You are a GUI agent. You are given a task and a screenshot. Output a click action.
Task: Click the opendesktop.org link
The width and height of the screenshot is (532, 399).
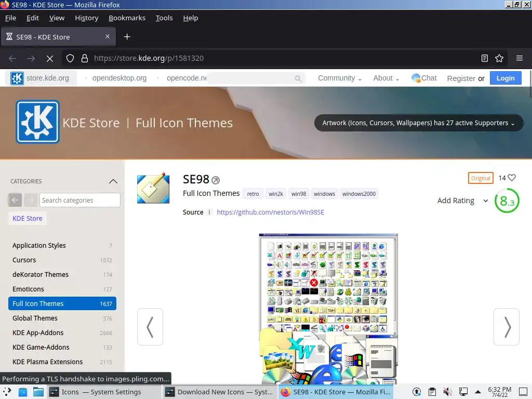(x=119, y=78)
